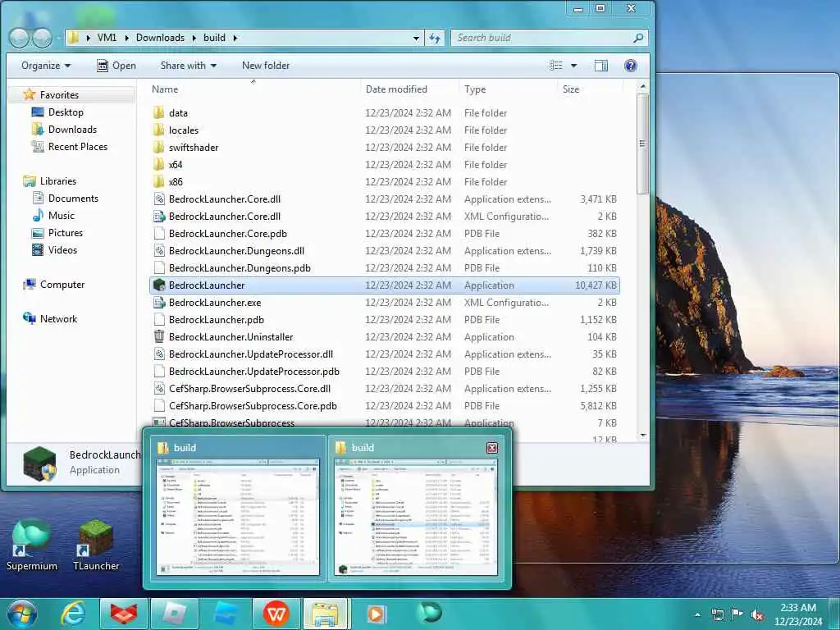
Task: Click the Supermium taskbar icon
Action: pos(428,613)
